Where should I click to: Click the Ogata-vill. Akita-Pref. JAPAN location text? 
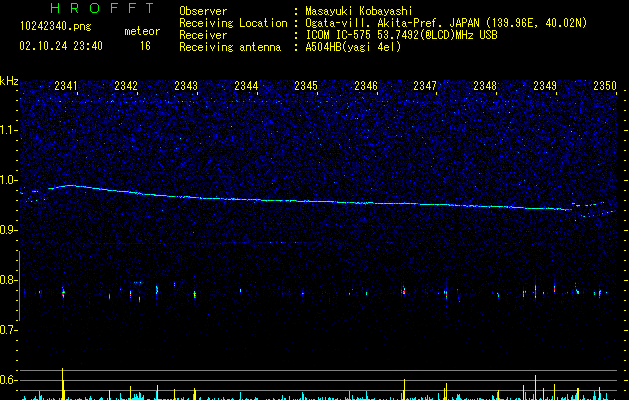446,23
